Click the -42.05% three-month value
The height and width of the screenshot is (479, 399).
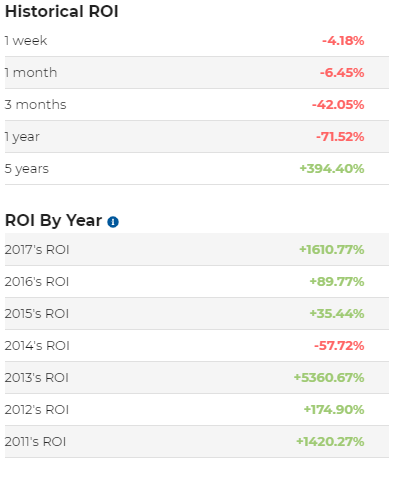[338, 105]
